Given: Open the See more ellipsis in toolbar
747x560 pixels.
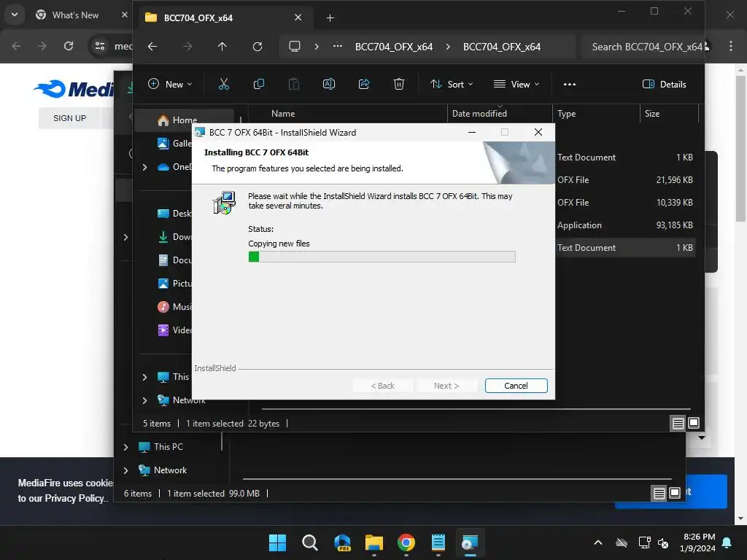Looking at the screenshot, I should point(569,85).
